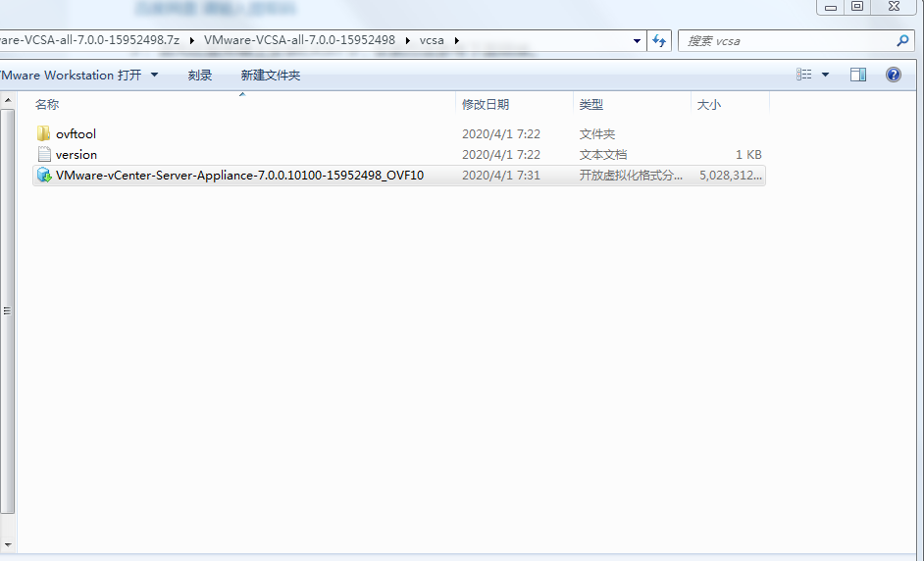The width and height of the screenshot is (924, 561).
Task: Click VMware Workstation 打开 button
Action: (x=71, y=75)
